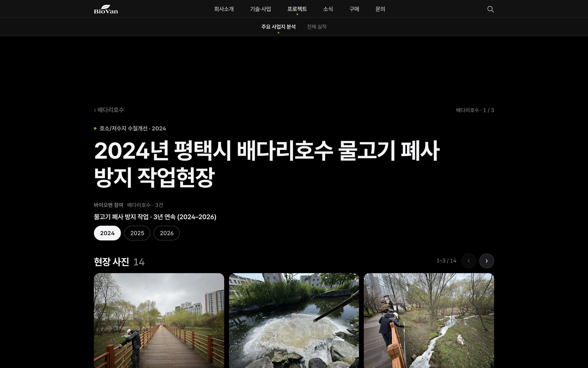Switch to 전체 실적 tab
Viewport: 588px width, 368px height.
click(x=317, y=27)
